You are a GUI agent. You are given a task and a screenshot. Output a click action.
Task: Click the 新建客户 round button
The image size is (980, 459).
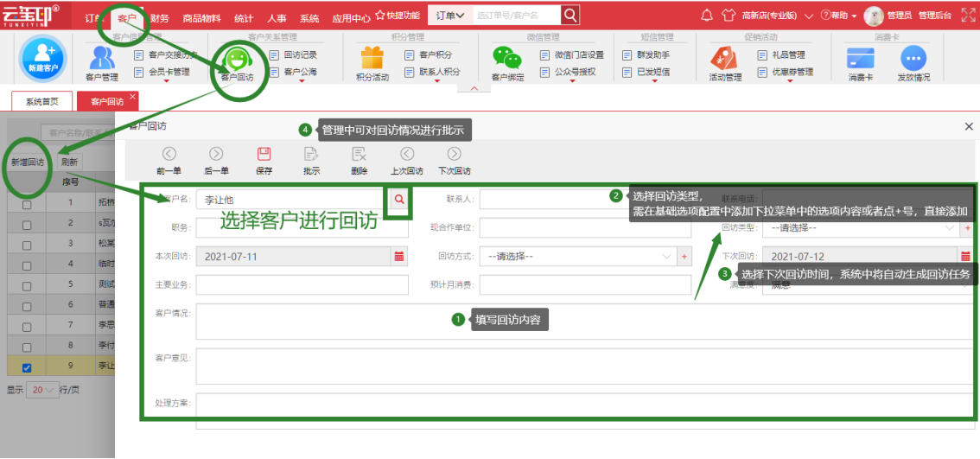pos(43,60)
